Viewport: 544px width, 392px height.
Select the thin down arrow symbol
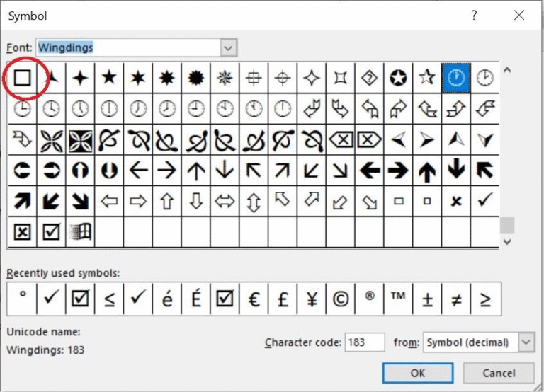click(x=225, y=171)
